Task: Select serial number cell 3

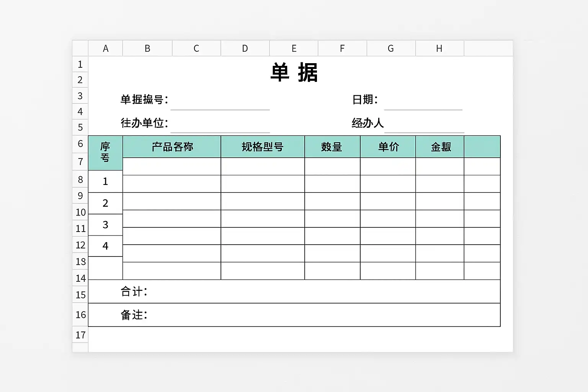Action: tap(105, 225)
